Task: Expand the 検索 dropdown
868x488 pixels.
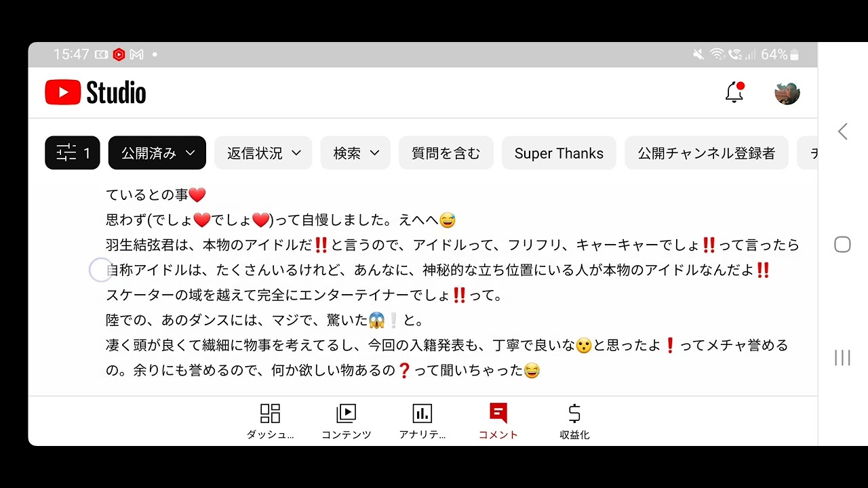Action: tap(355, 153)
